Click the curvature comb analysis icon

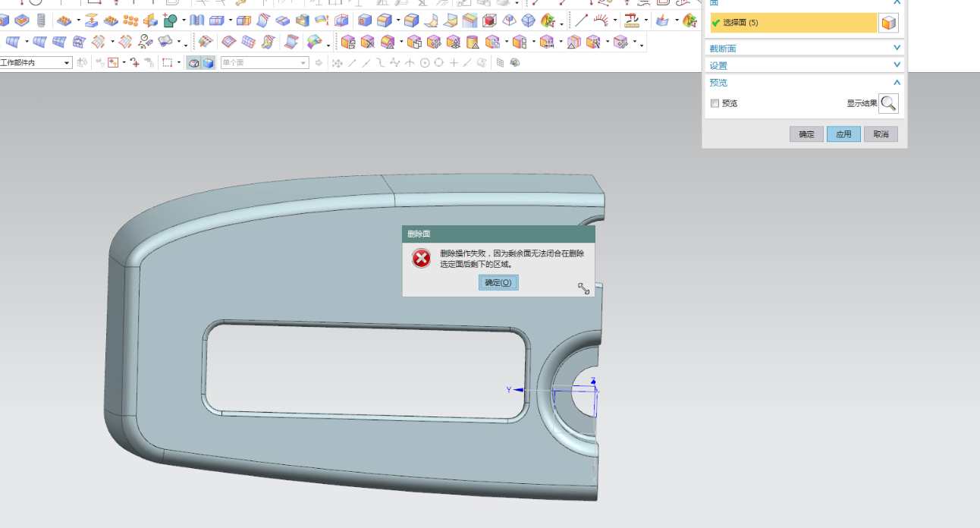click(602, 20)
